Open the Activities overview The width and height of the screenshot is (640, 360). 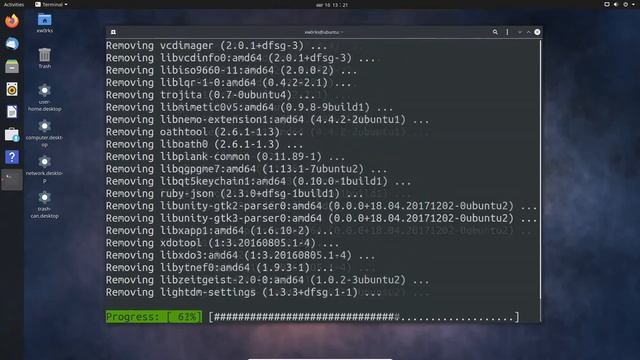coord(13,4)
